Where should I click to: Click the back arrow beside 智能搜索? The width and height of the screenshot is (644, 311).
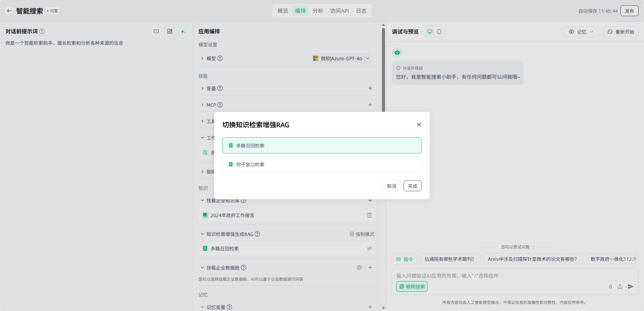pyautogui.click(x=9, y=11)
